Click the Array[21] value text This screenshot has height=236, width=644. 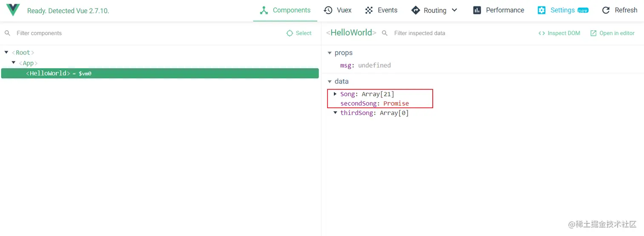pos(378,94)
